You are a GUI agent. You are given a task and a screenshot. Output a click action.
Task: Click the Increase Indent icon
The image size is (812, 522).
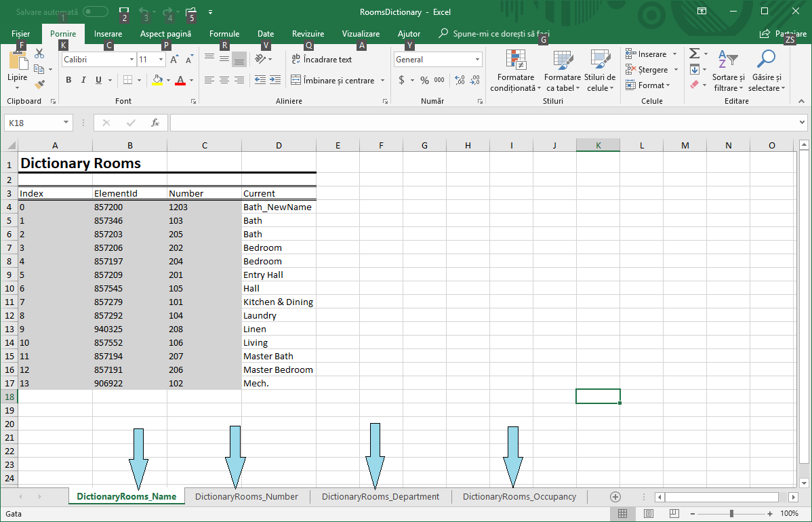[x=275, y=80]
